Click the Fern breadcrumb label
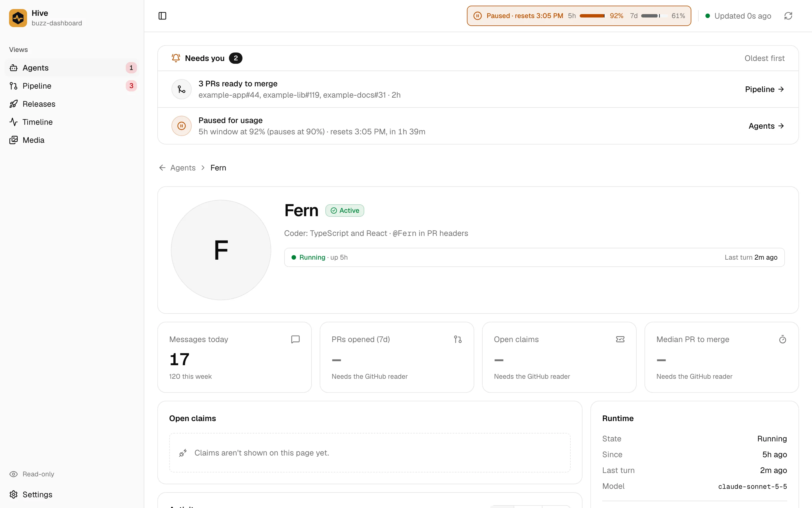 pos(218,168)
